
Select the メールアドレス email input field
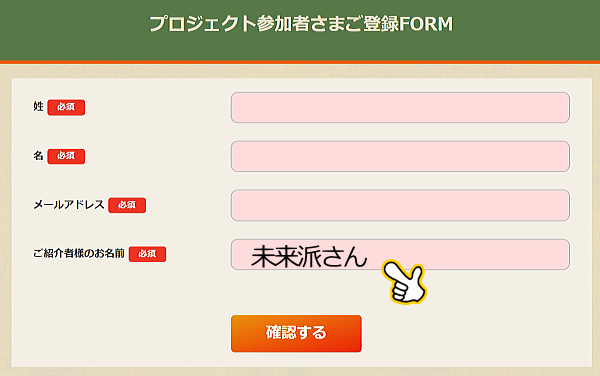pos(400,205)
